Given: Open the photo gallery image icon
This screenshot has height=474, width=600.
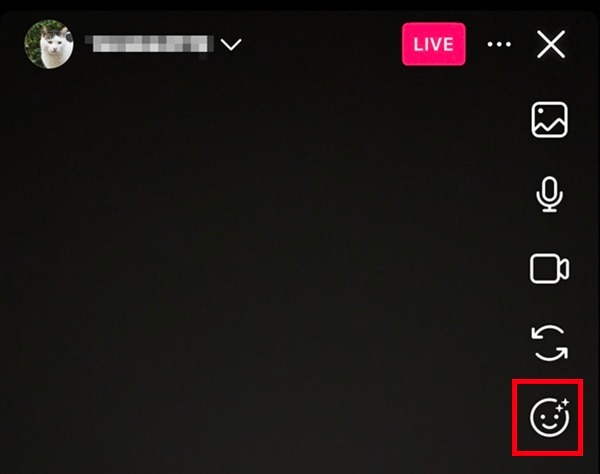Looking at the screenshot, I should 549,120.
